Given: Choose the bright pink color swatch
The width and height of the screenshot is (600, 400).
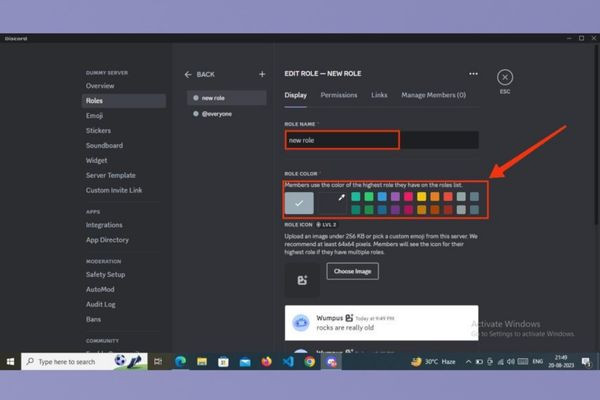Looking at the screenshot, I should [408, 197].
